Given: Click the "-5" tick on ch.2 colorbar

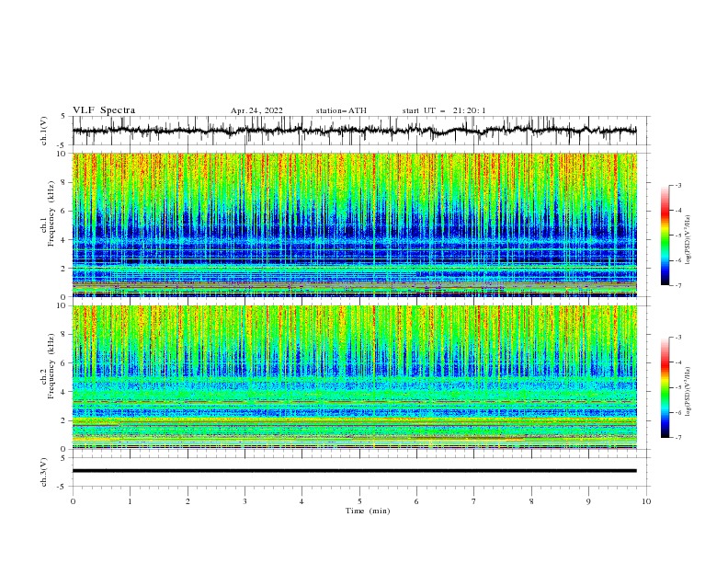Looking at the screenshot, I should [x=677, y=387].
